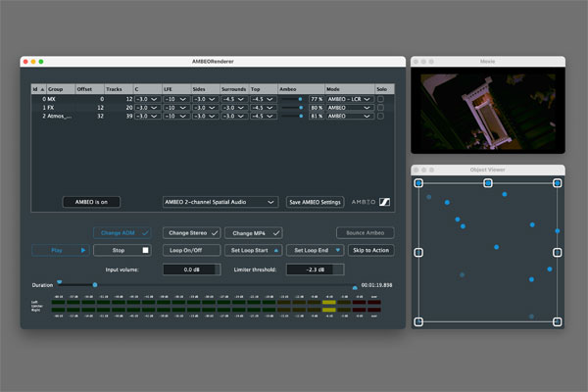The height and width of the screenshot is (392, 588).
Task: Select top-left corner speaker in Object Viewer
Action: point(418,183)
